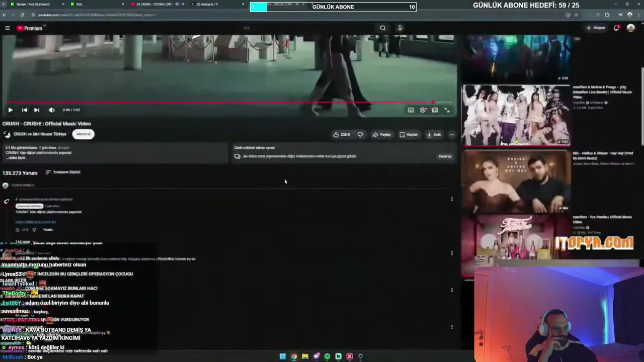Dislike the CRUSH video
Screen dimensions: 644x362
pyautogui.click(x=360, y=134)
